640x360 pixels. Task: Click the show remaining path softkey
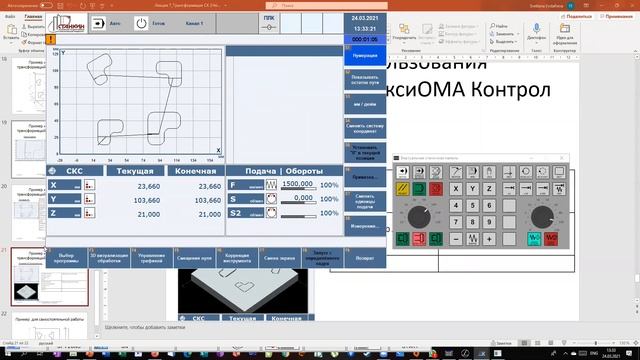pos(365,80)
